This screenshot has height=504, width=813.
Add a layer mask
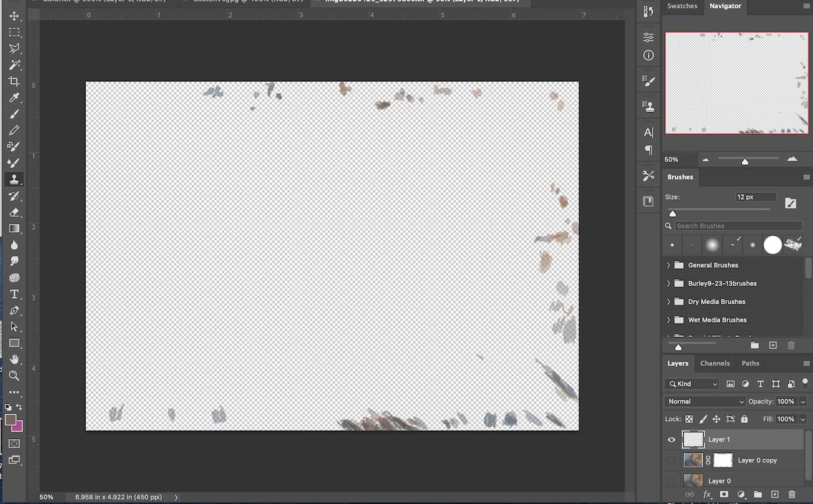[724, 495]
